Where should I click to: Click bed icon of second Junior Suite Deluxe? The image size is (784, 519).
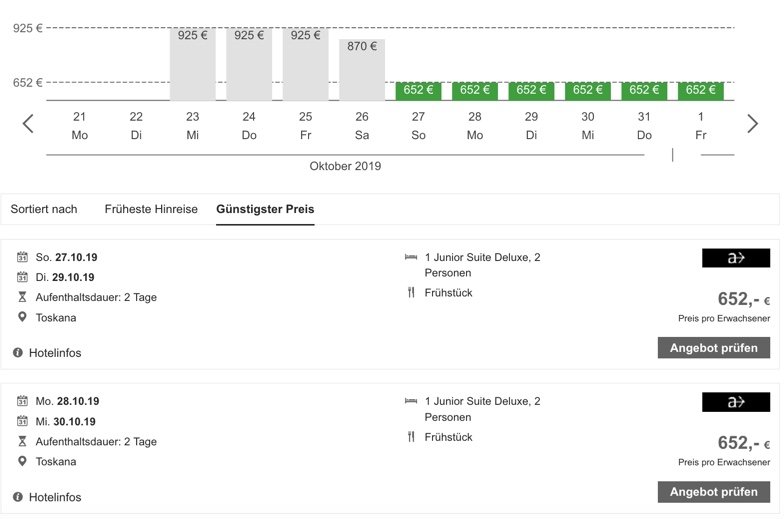[x=411, y=401]
